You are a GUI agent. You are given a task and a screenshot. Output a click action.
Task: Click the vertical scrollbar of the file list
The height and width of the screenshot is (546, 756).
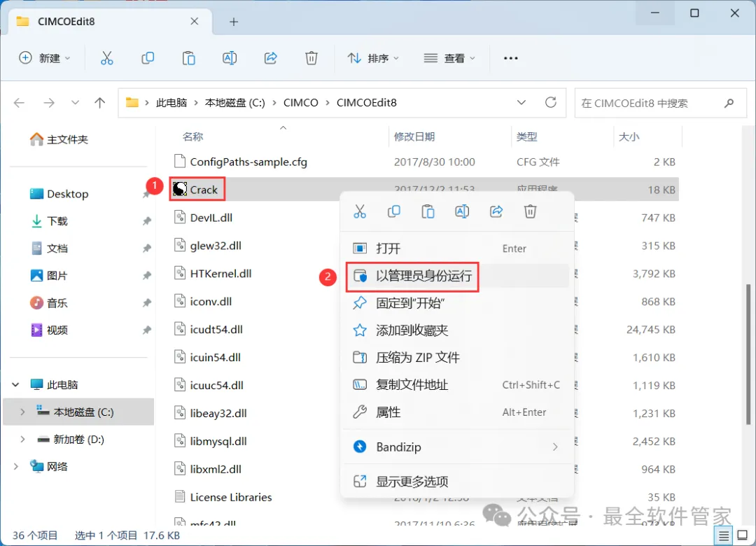pos(748,354)
